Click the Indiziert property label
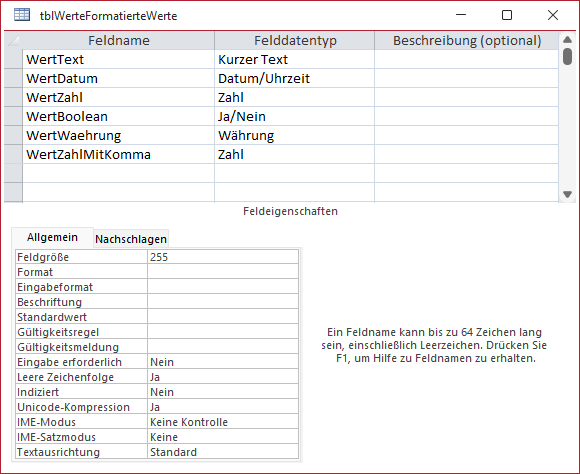This screenshot has height=474, width=580. [81, 392]
